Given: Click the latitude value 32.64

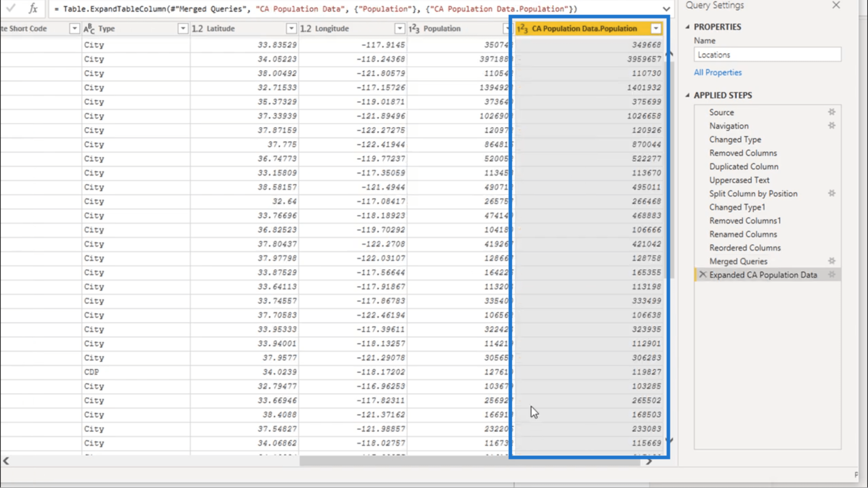Looking at the screenshot, I should click(284, 201).
